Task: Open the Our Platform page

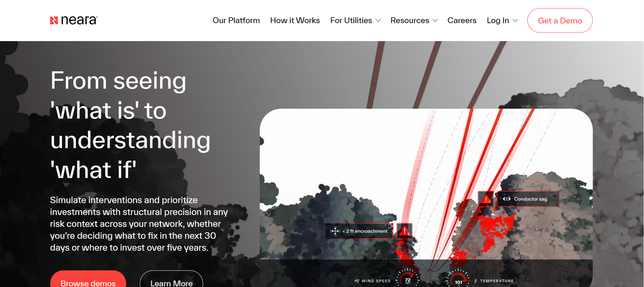Action: [x=236, y=20]
